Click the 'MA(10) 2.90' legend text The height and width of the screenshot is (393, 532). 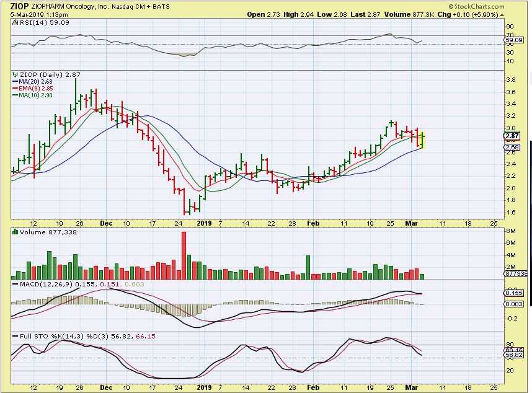(35, 95)
